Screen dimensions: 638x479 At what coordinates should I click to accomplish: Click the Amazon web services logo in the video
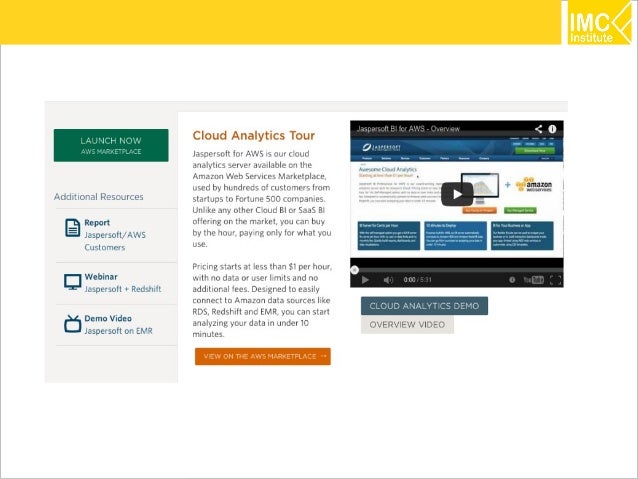[x=534, y=184]
